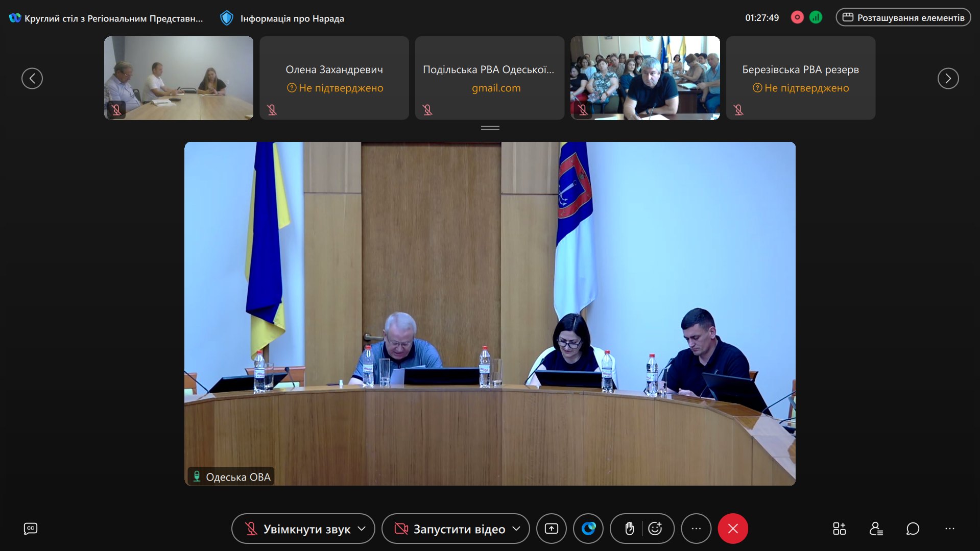Screen dimensions: 980x551
Task: Leave the meeting with the red X button
Action: coord(733,529)
